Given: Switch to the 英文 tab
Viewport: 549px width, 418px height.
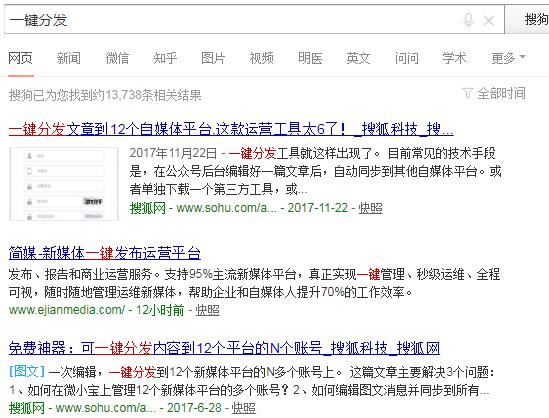Looking at the screenshot, I should (358, 58).
